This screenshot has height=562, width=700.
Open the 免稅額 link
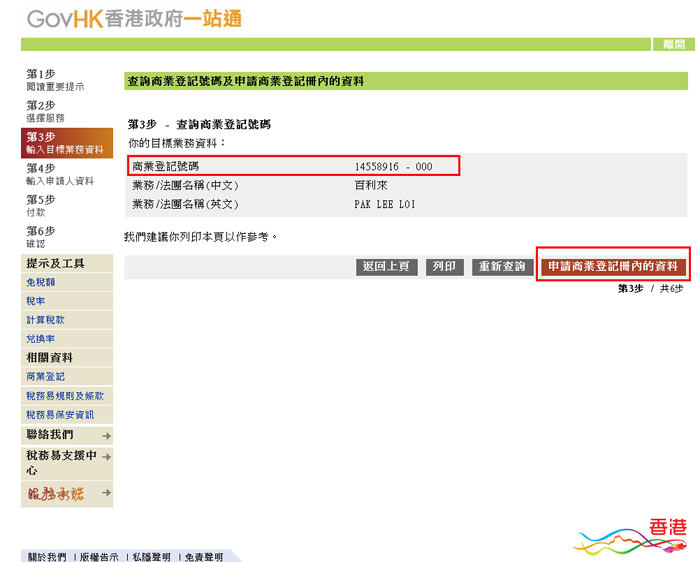coord(41,283)
